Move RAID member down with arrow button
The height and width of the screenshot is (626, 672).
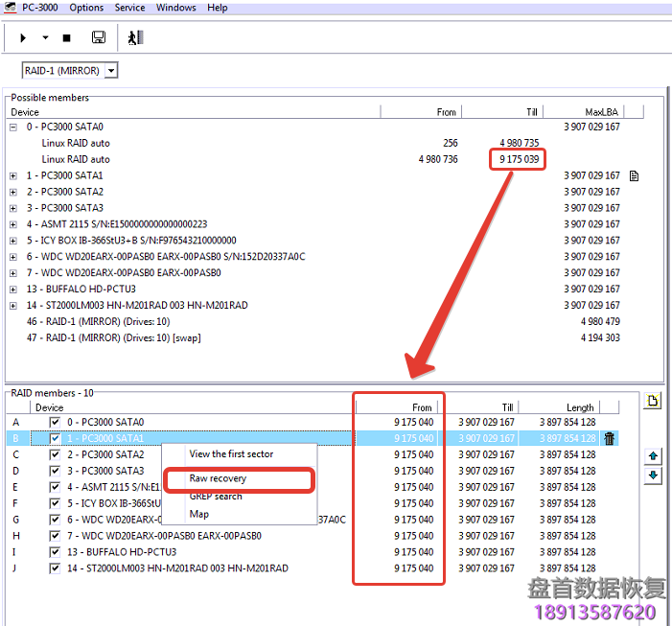pyautogui.click(x=654, y=475)
